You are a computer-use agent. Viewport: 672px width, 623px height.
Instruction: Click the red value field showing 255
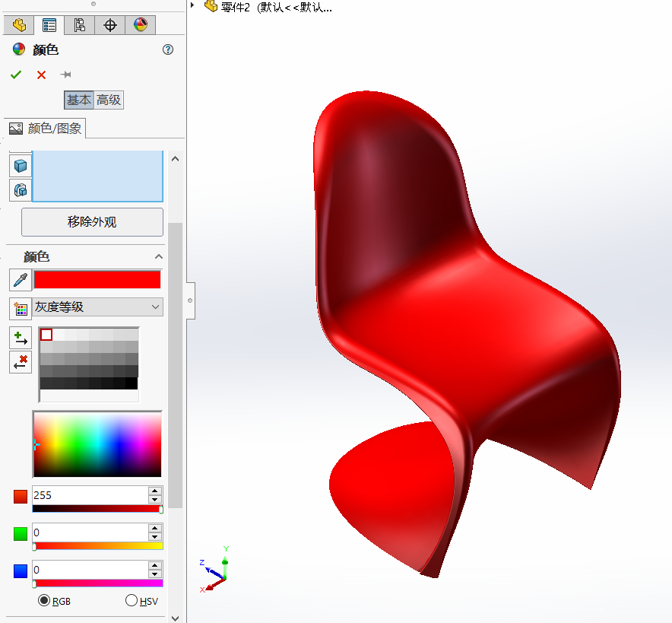[x=90, y=495]
